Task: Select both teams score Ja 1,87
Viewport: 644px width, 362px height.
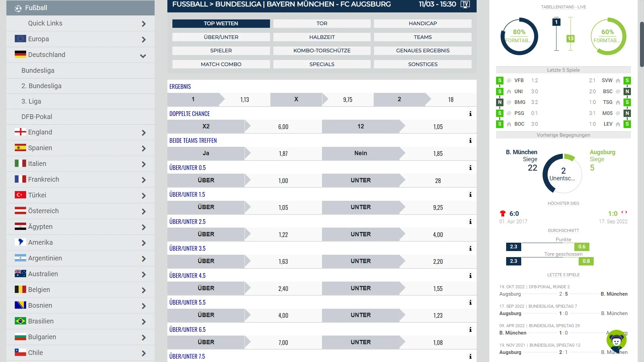Action: click(245, 154)
